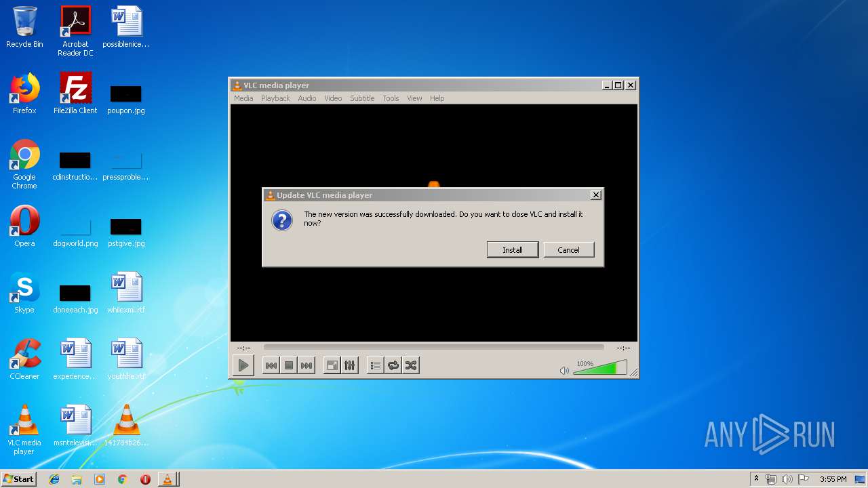This screenshot has height=488, width=868.
Task: Open the Subtitle menu
Action: tap(362, 98)
